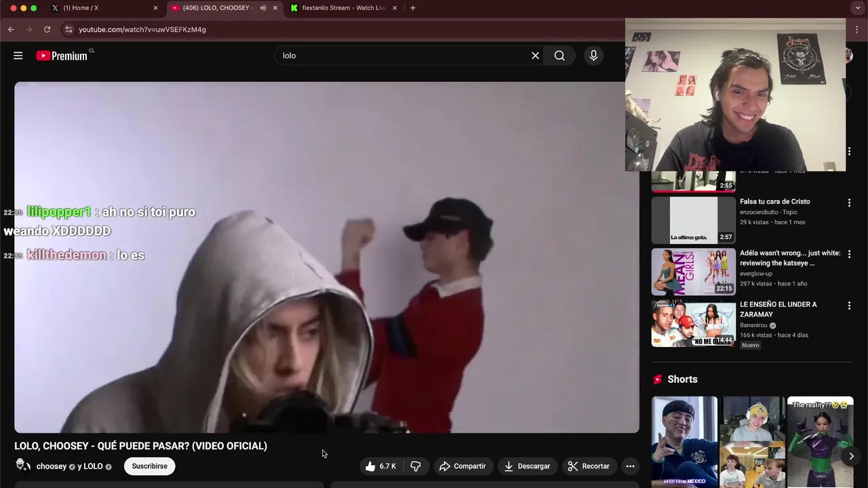Click the Bananirou channel name
This screenshot has width=868, height=488.
click(753, 325)
